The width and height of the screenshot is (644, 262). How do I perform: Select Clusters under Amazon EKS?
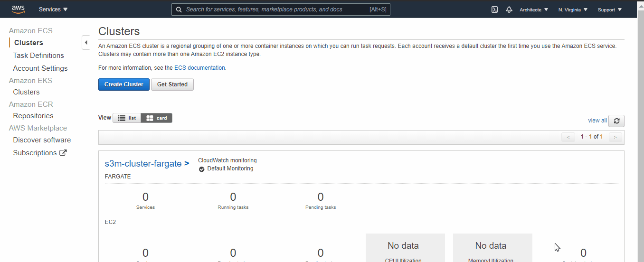(26, 92)
